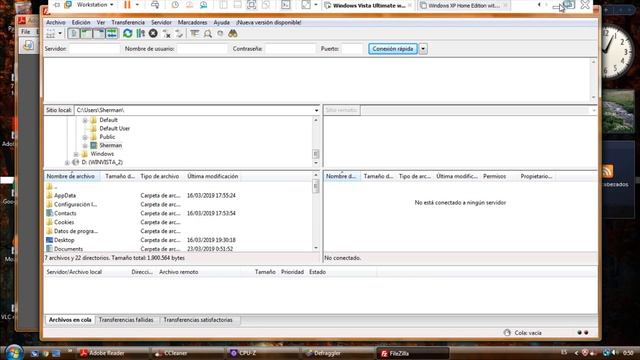The height and width of the screenshot is (360, 640).
Task: Cancel the current operation
Action: [x=153, y=33]
